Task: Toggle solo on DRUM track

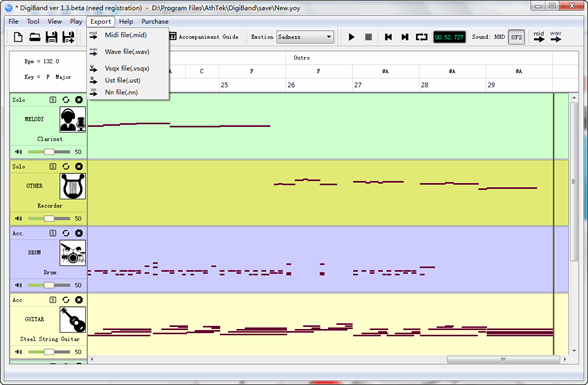Action: click(53, 233)
